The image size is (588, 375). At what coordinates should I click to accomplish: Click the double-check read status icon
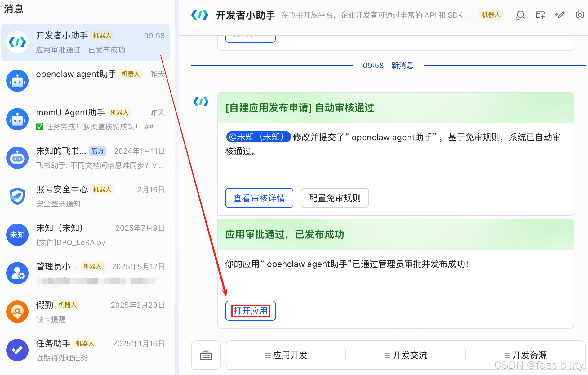click(559, 15)
